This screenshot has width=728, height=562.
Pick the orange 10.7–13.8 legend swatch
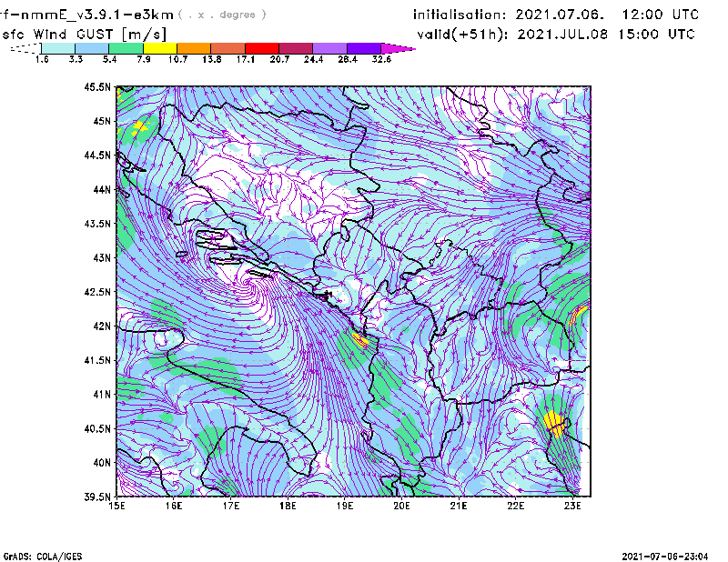pyautogui.click(x=194, y=48)
